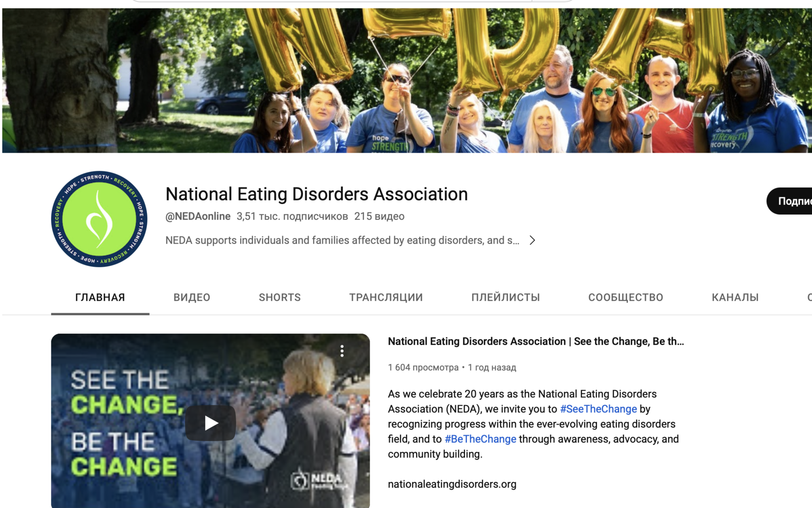Play the featured See the Change video
The height and width of the screenshot is (508, 812).
(x=210, y=423)
